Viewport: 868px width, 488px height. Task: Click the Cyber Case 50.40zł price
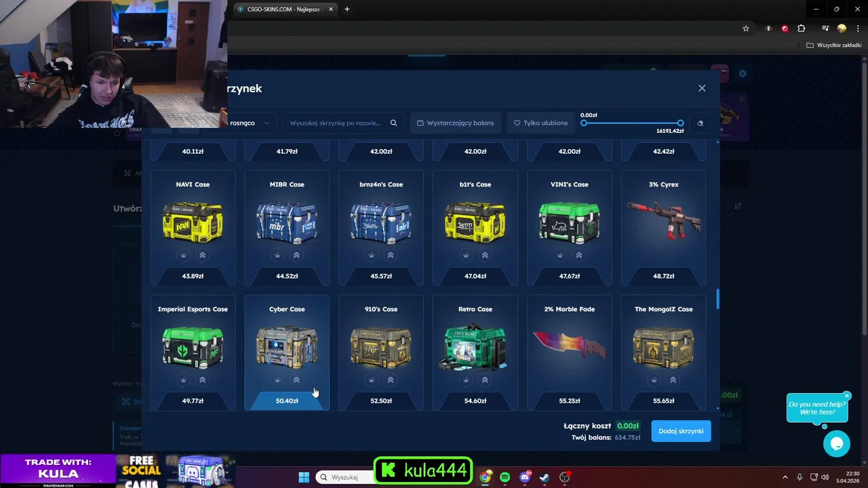pos(287,401)
